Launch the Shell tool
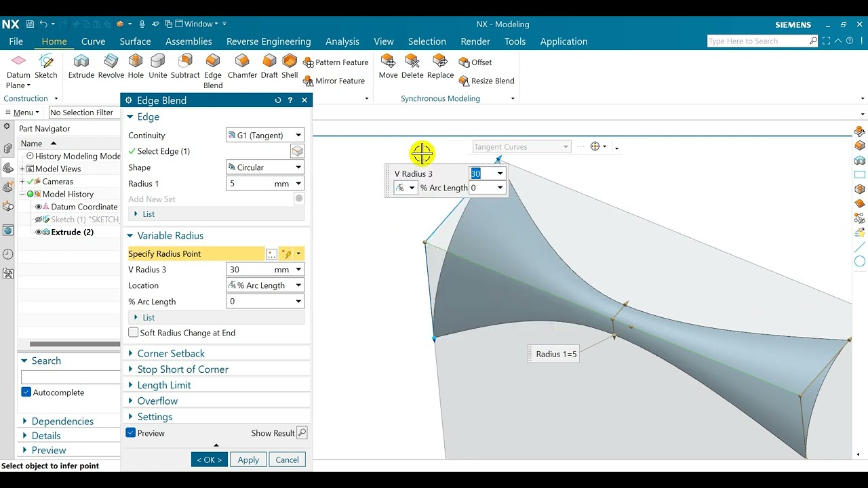The height and width of the screenshot is (488, 868). click(290, 66)
